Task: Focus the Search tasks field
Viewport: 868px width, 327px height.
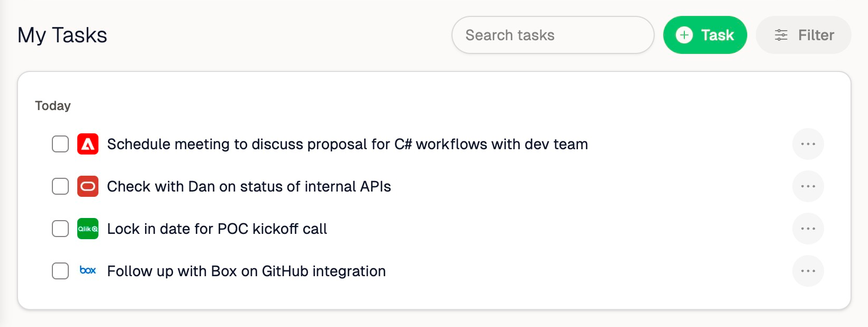Action: point(553,35)
